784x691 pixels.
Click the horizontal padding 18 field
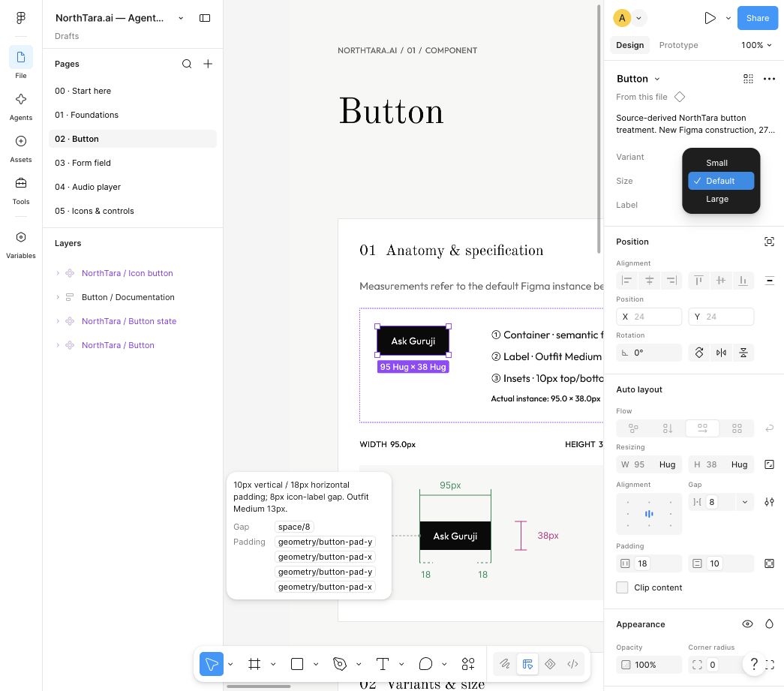pos(649,563)
